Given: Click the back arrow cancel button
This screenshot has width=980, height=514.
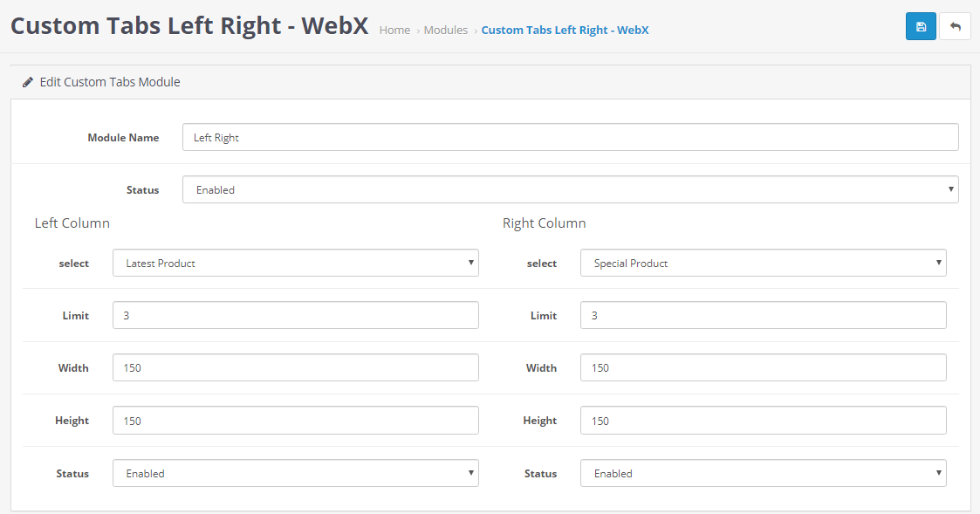Looking at the screenshot, I should [x=955, y=26].
